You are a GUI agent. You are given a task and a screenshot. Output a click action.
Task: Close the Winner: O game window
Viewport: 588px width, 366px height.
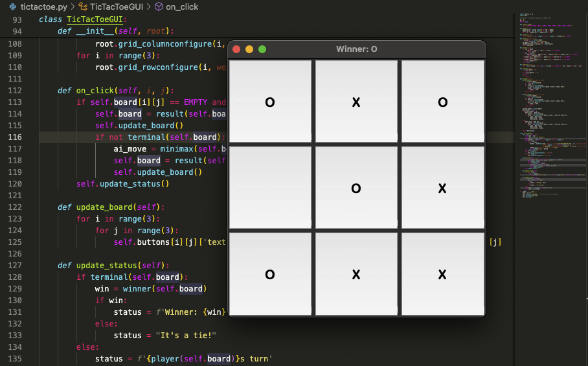tap(236, 49)
